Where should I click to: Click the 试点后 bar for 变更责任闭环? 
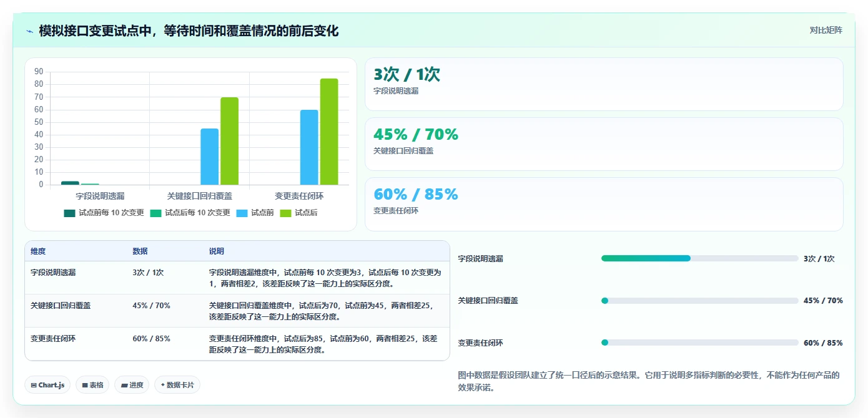[329, 132]
